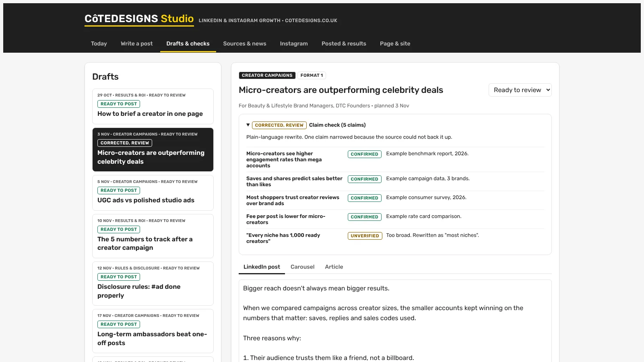Viewport: 644px width, 362px height.
Task: Open draft 'UGC ads vs polished studio ads'
Action: coord(153,193)
